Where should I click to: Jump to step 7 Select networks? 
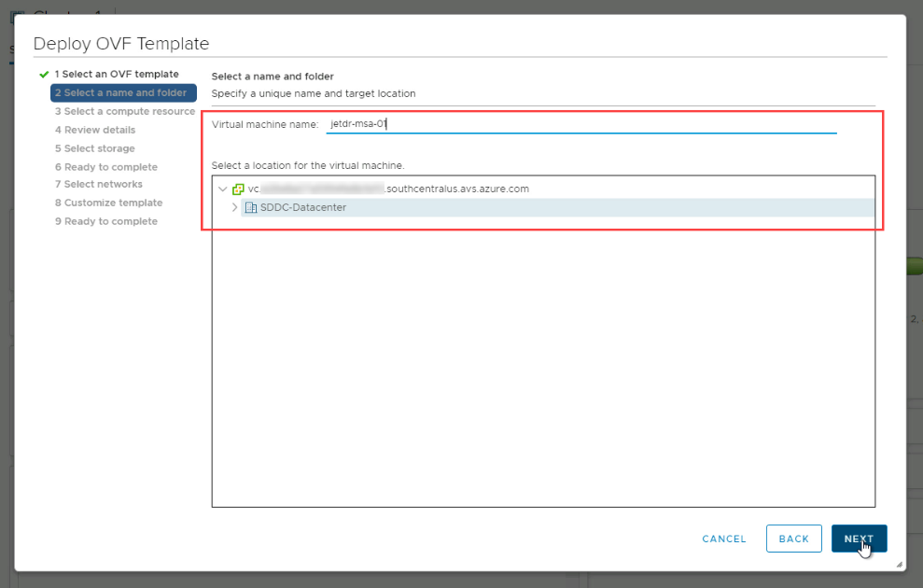[98, 185]
